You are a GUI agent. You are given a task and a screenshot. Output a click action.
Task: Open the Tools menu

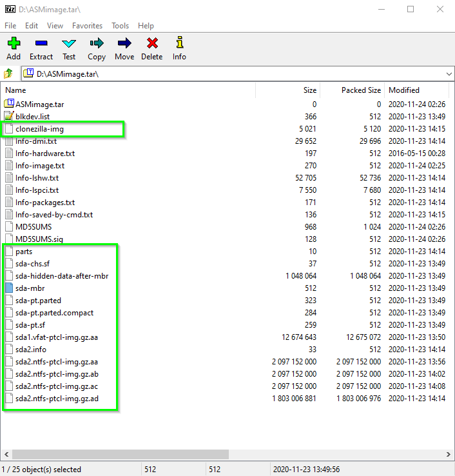120,26
